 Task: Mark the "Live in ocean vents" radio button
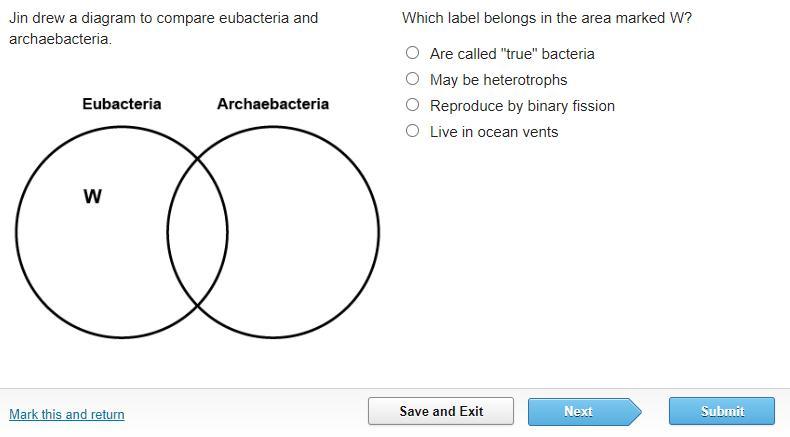point(412,131)
